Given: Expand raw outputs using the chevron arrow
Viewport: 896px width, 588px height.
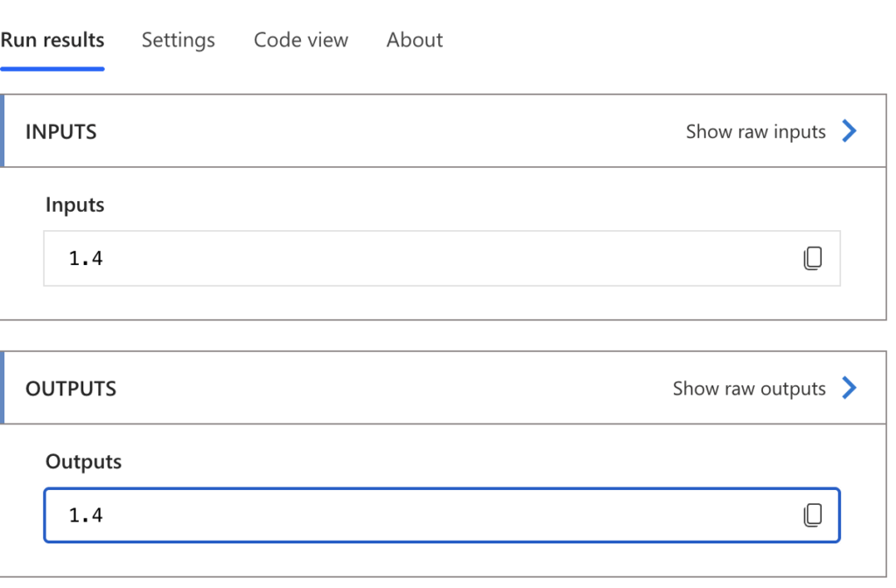Looking at the screenshot, I should pos(849,388).
